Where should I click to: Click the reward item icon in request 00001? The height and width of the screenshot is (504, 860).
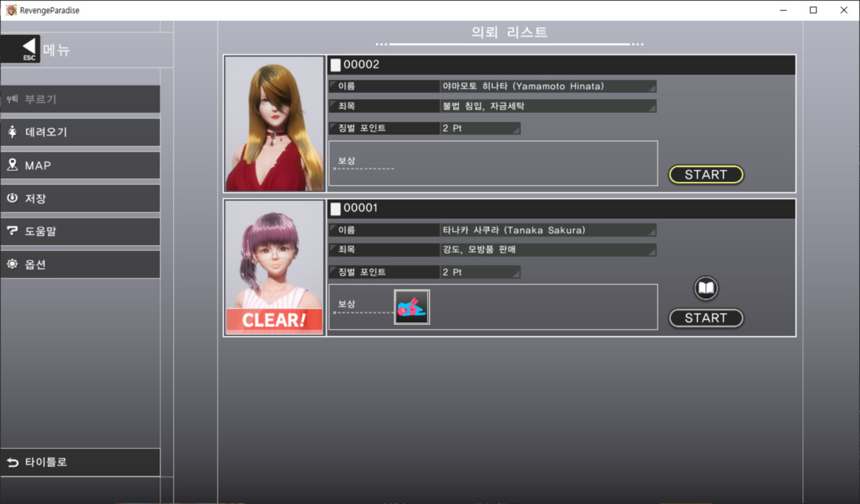pyautogui.click(x=412, y=307)
